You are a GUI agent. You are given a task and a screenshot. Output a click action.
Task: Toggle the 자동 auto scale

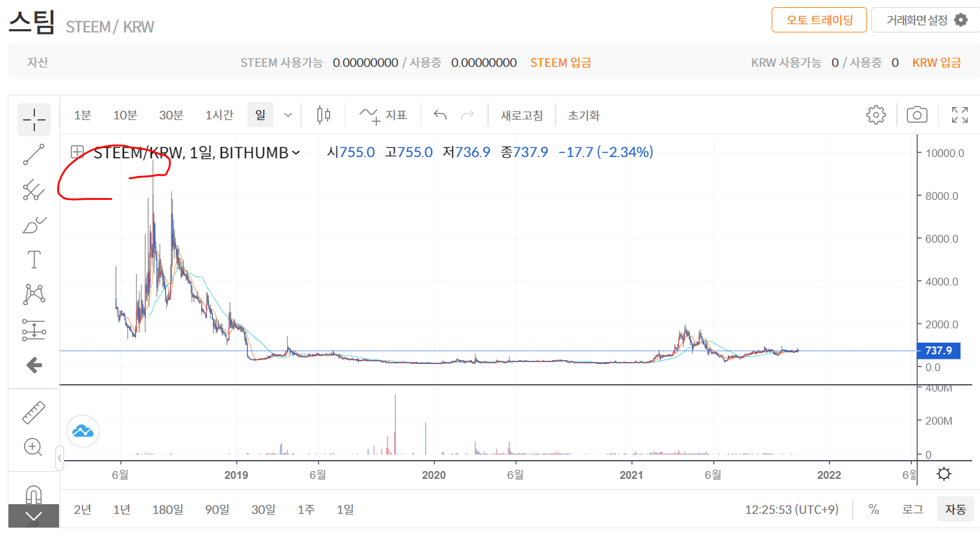(955, 509)
